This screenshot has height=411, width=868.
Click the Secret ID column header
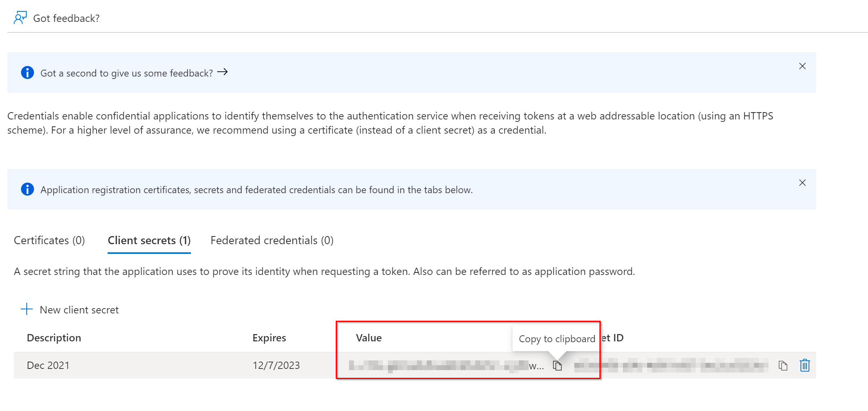pos(612,338)
